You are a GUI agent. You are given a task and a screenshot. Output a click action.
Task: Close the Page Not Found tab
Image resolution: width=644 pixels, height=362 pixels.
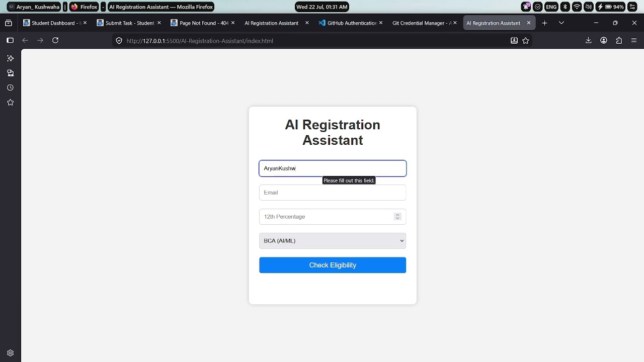(x=233, y=23)
